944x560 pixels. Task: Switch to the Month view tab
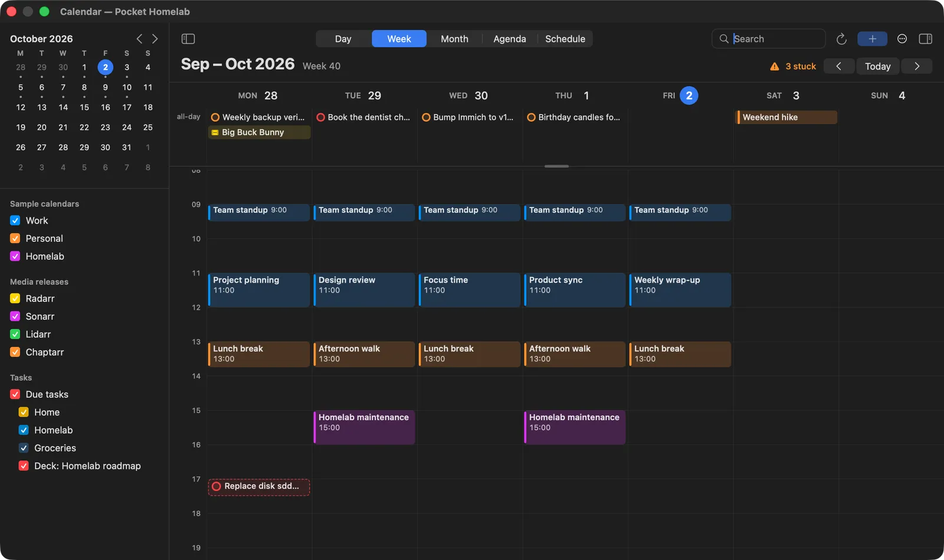tap(454, 39)
